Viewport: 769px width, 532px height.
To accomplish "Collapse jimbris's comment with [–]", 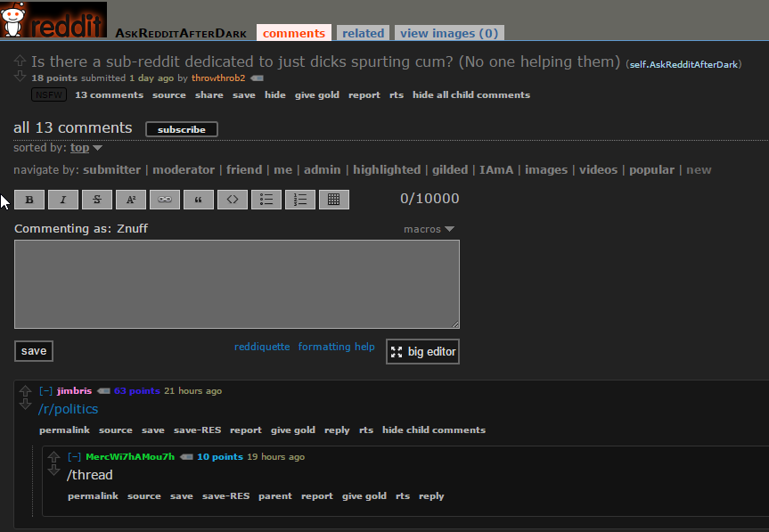I will (45, 391).
